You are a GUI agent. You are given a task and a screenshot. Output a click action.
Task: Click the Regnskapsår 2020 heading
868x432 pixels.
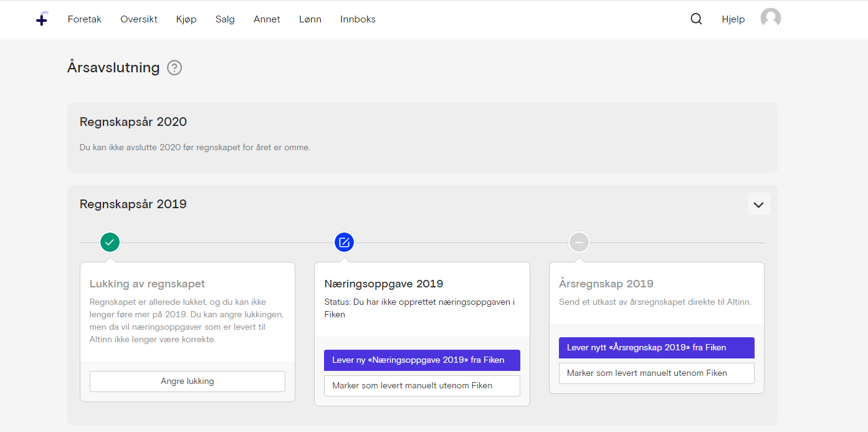click(x=133, y=122)
